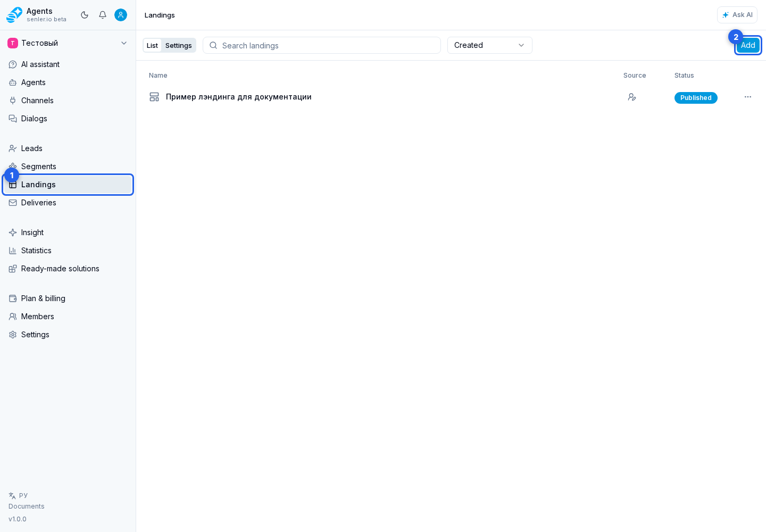Toggle dark mode moon icon
Viewport: 766px width, 532px height.
(85, 15)
